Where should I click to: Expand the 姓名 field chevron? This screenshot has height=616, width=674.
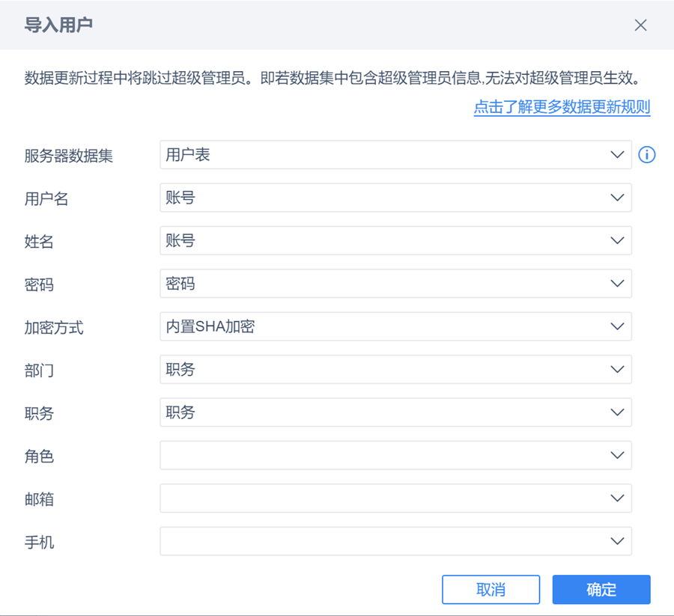(x=617, y=241)
